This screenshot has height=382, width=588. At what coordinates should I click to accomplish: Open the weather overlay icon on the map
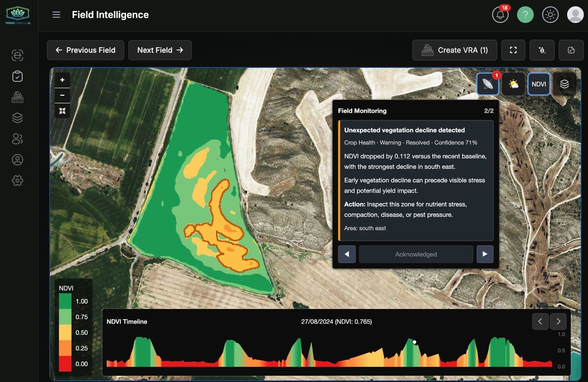pyautogui.click(x=513, y=84)
